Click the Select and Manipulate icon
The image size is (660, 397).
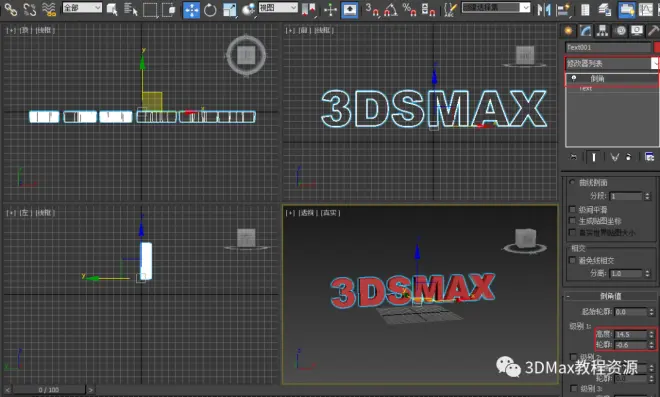pyautogui.click(x=330, y=9)
